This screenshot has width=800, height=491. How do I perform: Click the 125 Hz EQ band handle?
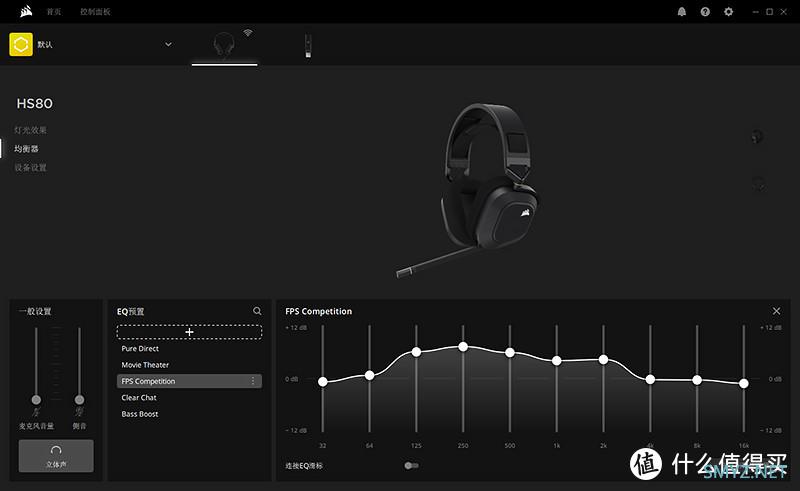pos(416,352)
